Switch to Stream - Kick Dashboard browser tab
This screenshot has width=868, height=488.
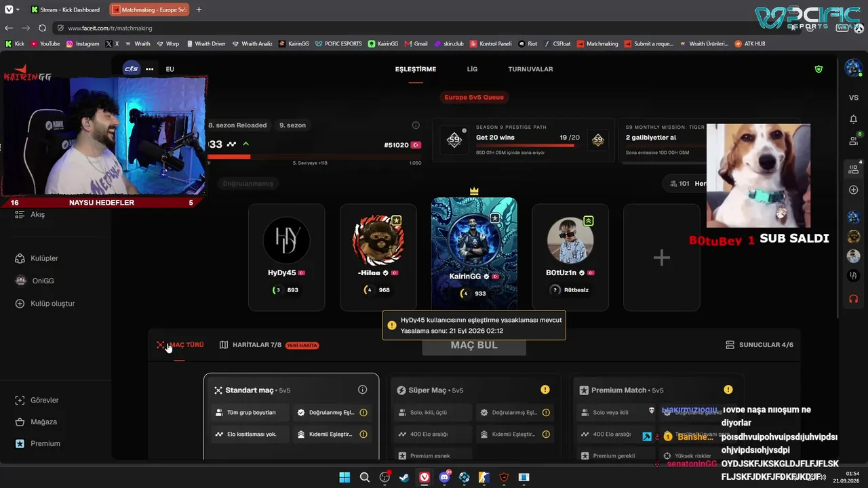pyautogui.click(x=66, y=9)
